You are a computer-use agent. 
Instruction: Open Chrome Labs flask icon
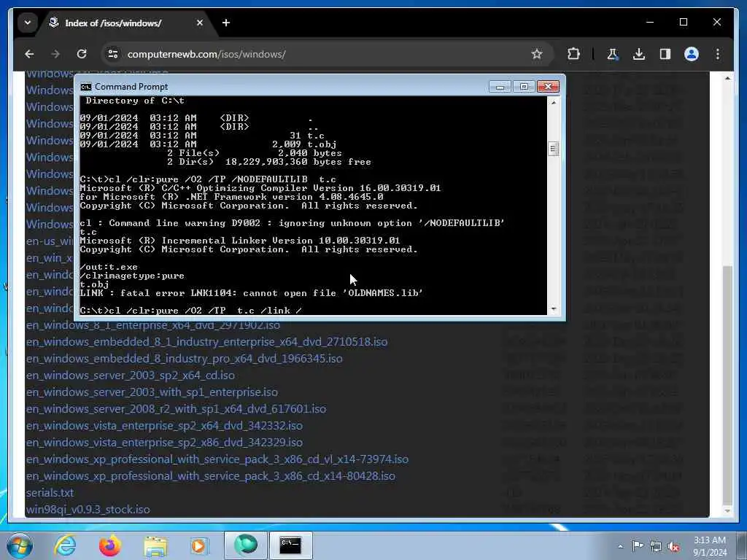click(x=613, y=54)
